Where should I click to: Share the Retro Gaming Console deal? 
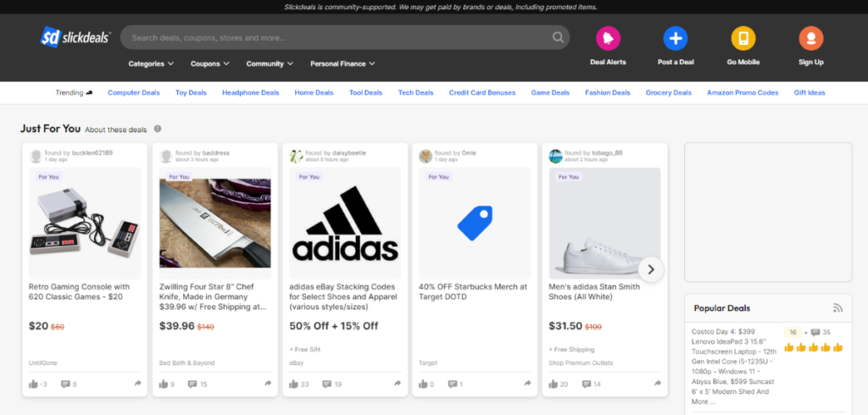138,384
